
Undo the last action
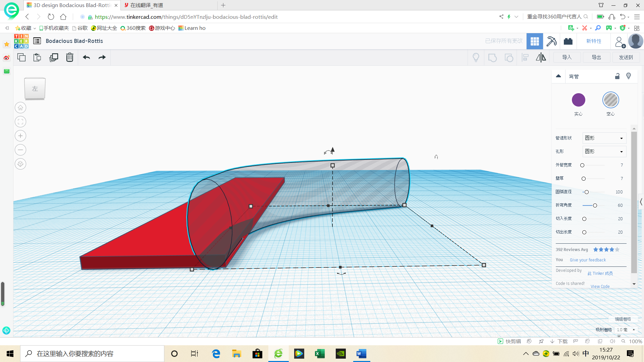[86, 57]
